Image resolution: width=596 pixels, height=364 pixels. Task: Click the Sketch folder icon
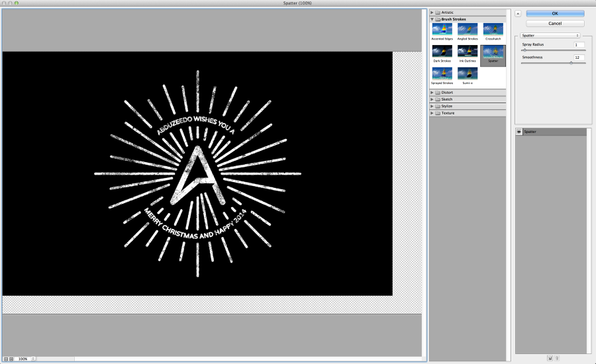(x=438, y=99)
